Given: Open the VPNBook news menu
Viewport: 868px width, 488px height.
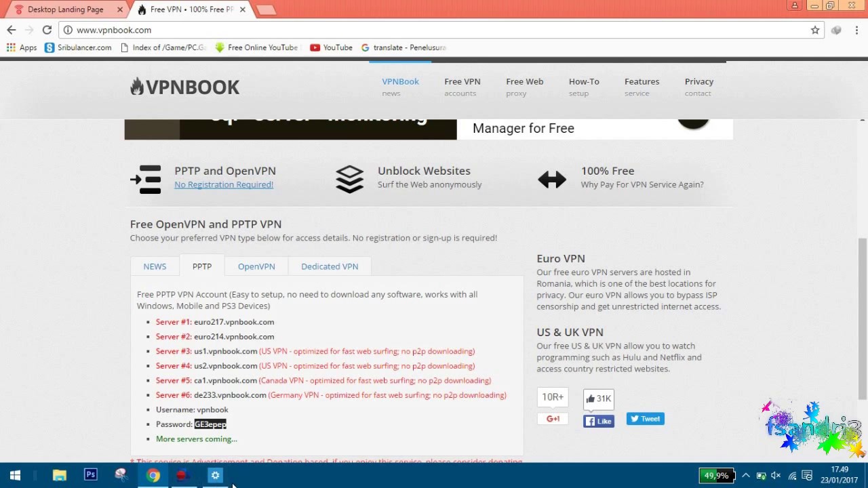Looking at the screenshot, I should [400, 87].
